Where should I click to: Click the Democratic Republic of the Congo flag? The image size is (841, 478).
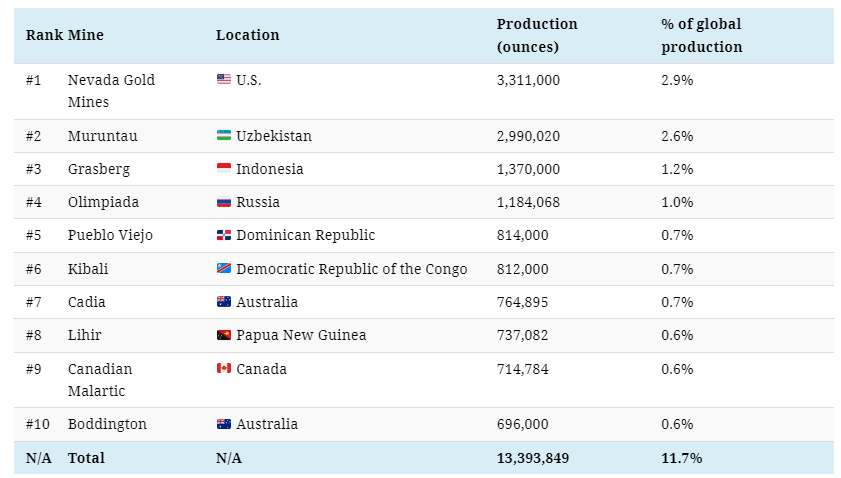[224, 269]
